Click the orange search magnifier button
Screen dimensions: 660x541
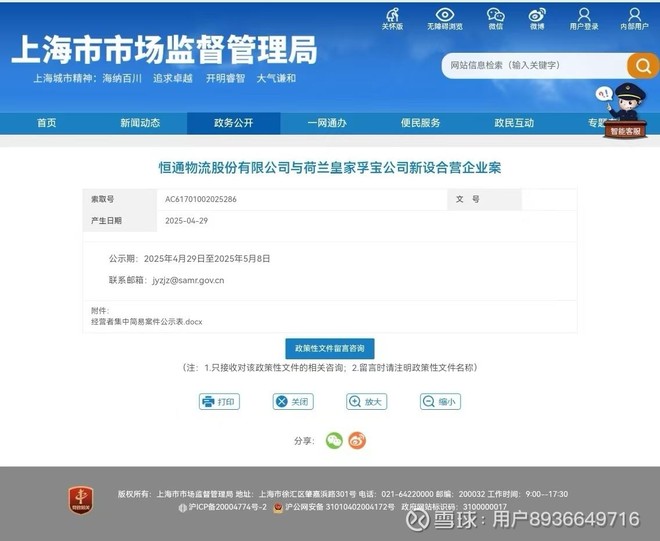pos(642,66)
